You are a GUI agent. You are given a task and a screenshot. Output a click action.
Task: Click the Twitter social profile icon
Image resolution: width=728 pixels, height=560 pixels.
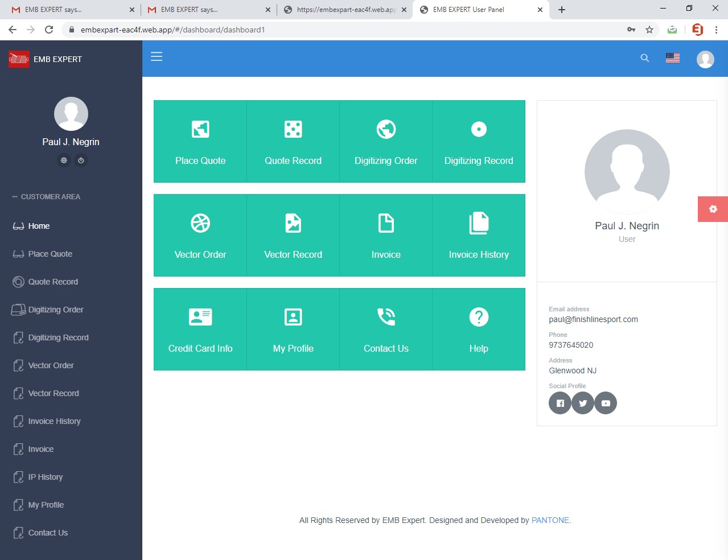(x=583, y=403)
